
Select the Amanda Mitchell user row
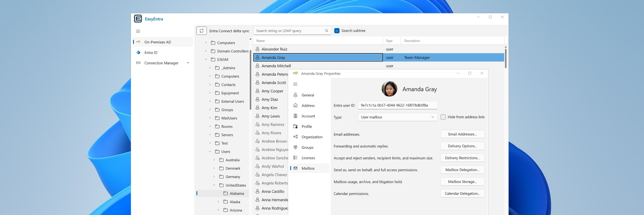coord(378,66)
